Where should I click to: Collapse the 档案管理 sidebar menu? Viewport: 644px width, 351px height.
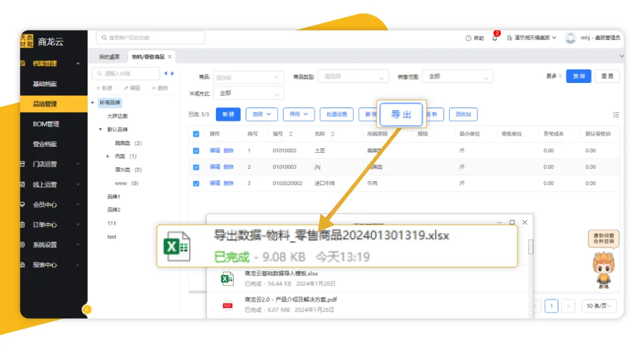pos(54,63)
